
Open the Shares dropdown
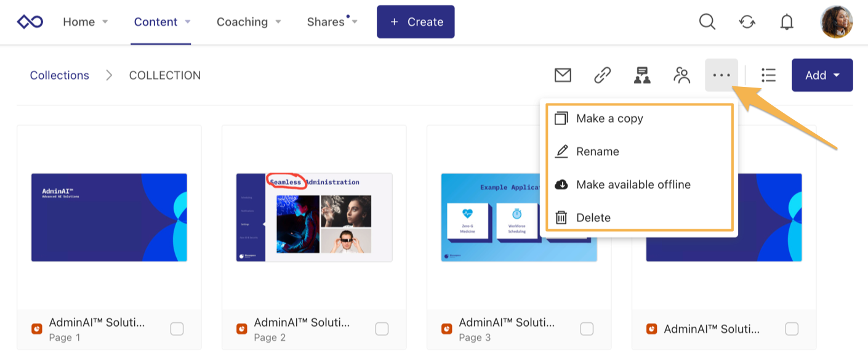(x=331, y=22)
